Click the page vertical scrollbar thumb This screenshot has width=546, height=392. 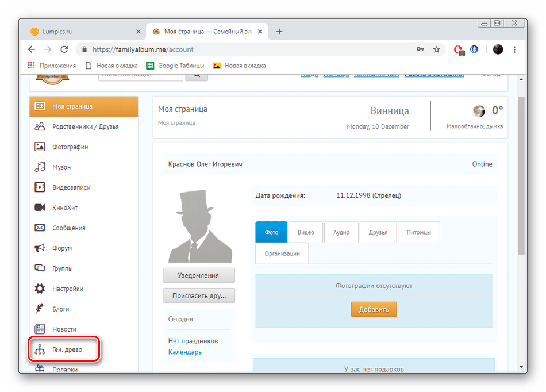point(521,176)
